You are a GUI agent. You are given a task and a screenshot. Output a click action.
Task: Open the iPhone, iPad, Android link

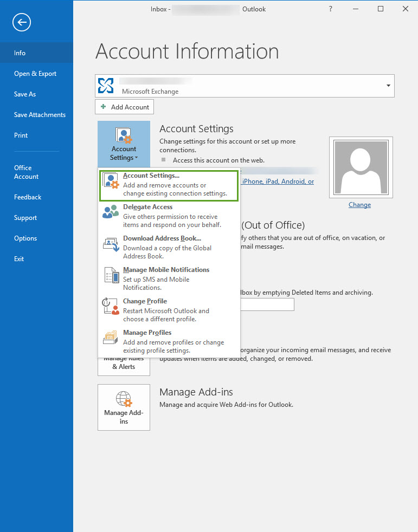278,181
